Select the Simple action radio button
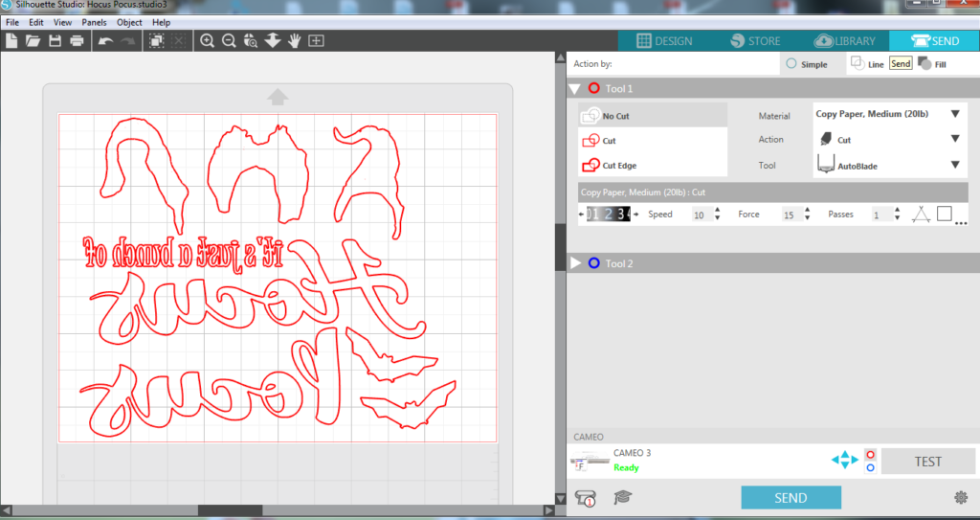980x520 pixels. pos(791,64)
